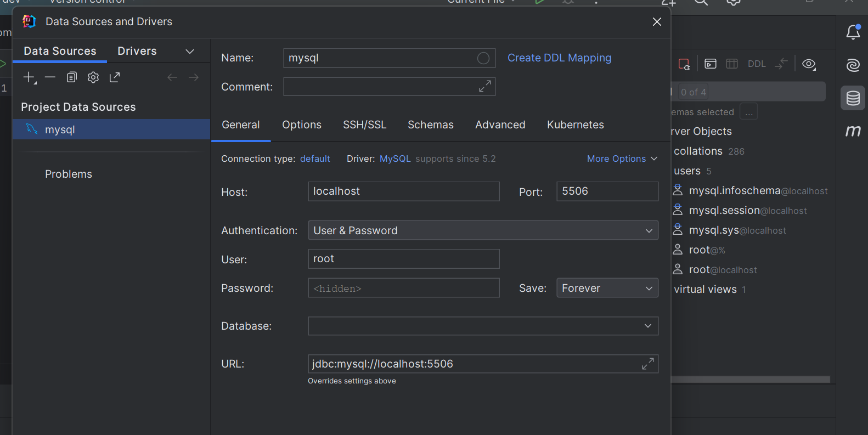Image resolution: width=868 pixels, height=435 pixels.
Task: Close the Data Sources and Drivers dialog
Action: [657, 21]
